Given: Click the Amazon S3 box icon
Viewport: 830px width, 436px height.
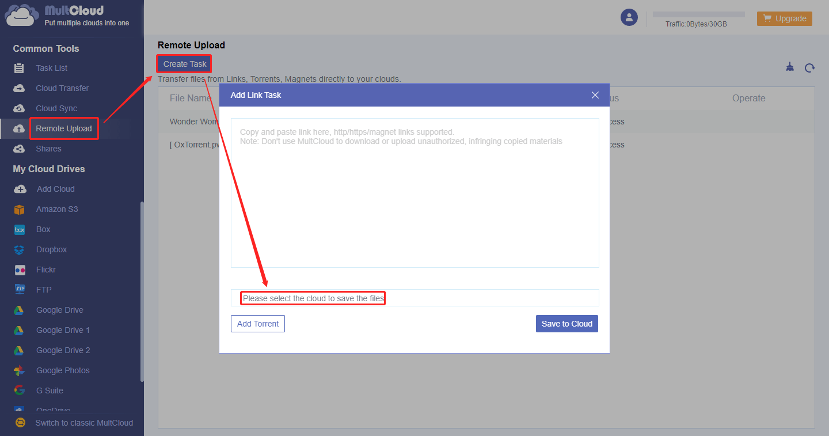Looking at the screenshot, I should [x=20, y=210].
